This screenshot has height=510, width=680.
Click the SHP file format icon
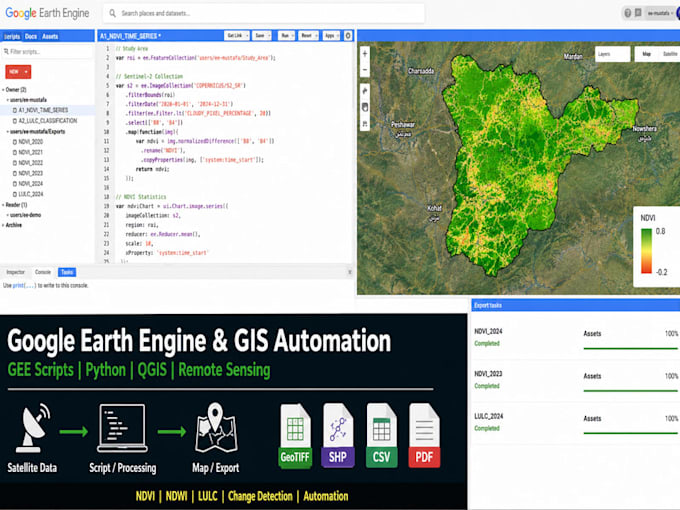tap(338, 436)
